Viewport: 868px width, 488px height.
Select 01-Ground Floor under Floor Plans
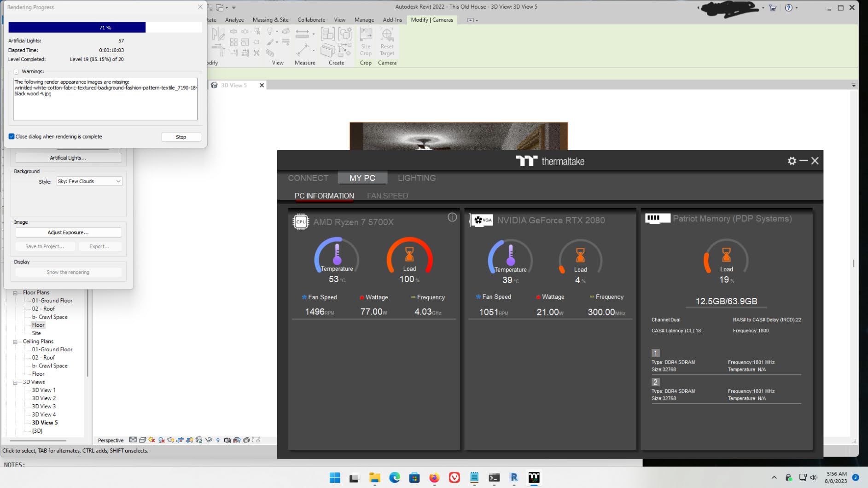pyautogui.click(x=52, y=301)
